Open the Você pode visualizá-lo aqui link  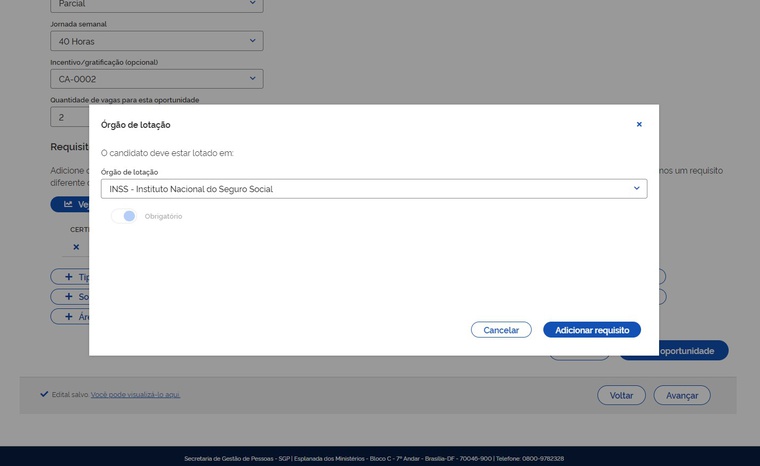[x=135, y=395]
